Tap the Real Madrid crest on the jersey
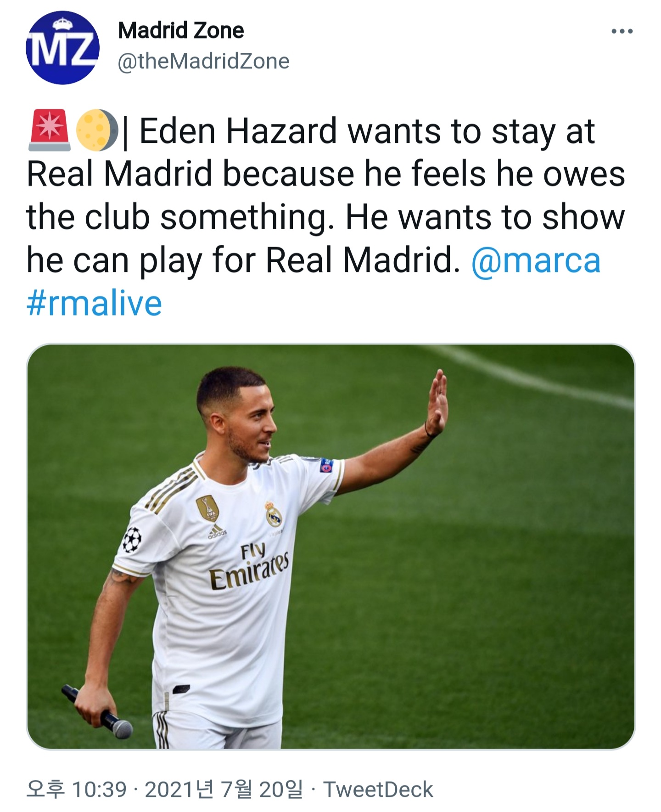 point(274,513)
